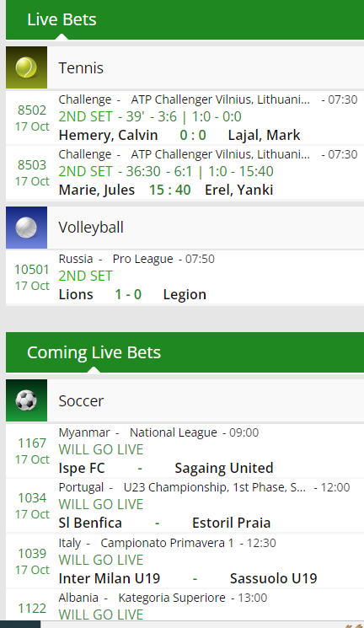The height and width of the screenshot is (628, 364).
Task: Open Hemery, Calvin vs Lajal, Mark match
Action: click(185, 118)
